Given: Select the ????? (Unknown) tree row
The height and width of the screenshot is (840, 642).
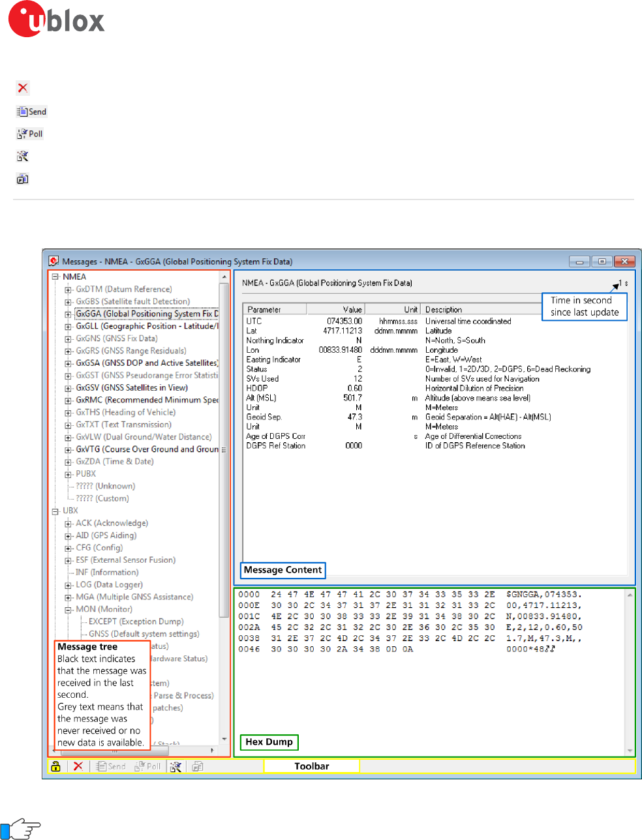Looking at the screenshot, I should point(106,486).
